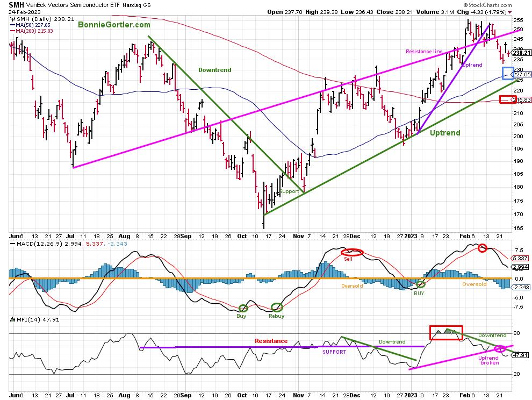532x400 pixels.
Task: Click the 7.5 level label on MACD axis
Action: [x=519, y=250]
